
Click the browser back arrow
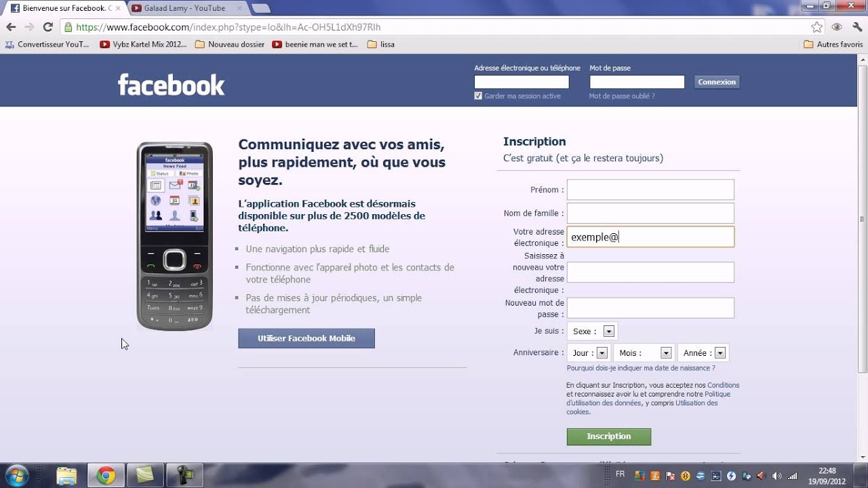point(11,27)
